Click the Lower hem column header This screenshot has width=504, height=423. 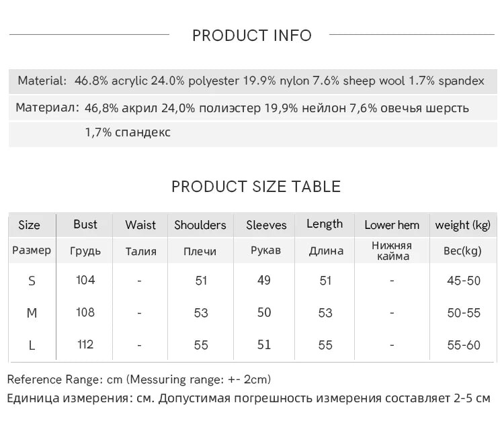coord(392,225)
